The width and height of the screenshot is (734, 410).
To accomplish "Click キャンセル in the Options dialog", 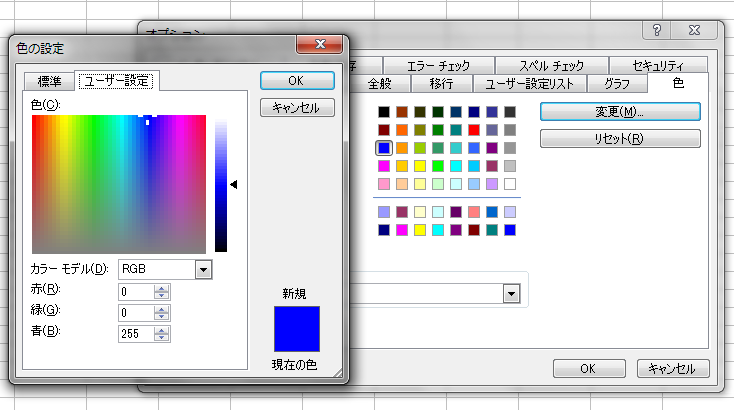I will coord(672,368).
